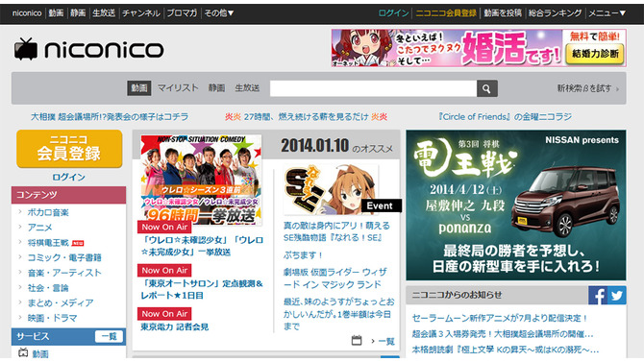Open 大相撲 超会議場所 announcement link
The height and width of the screenshot is (362, 644).
click(x=110, y=117)
